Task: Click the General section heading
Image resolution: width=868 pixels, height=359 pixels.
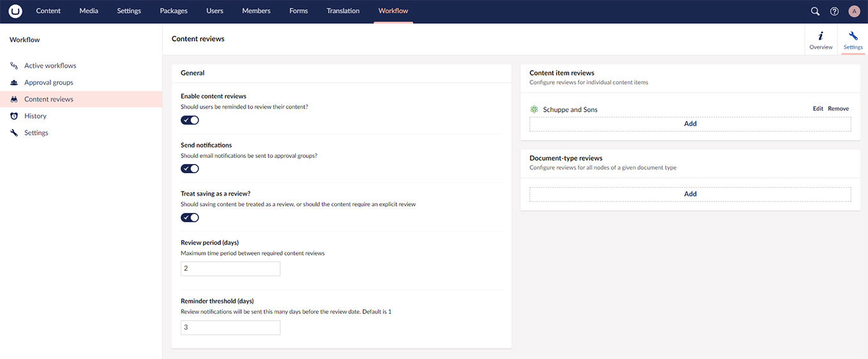Action: tap(193, 73)
